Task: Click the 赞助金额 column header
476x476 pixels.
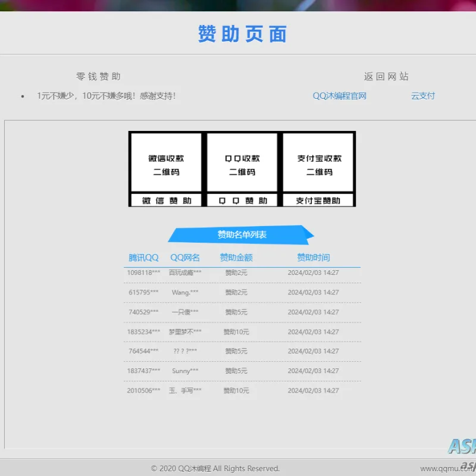Action: point(236,258)
